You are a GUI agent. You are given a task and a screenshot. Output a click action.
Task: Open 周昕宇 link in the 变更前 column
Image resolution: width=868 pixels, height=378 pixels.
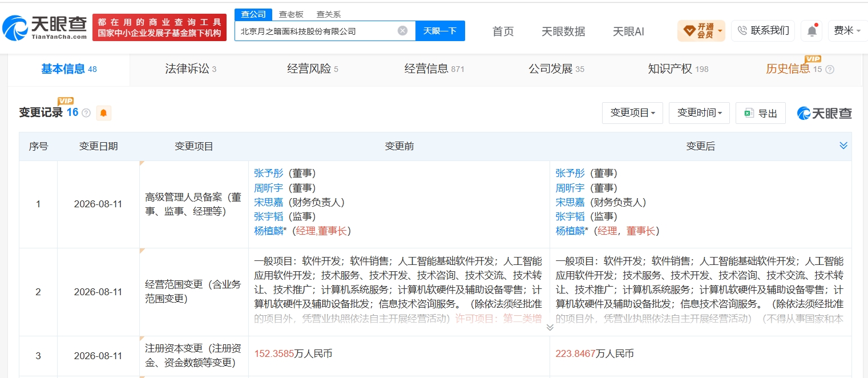pyautogui.click(x=269, y=187)
